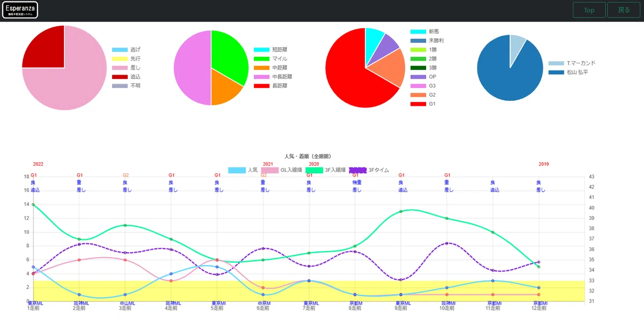Image resolution: width=644 pixels, height=316 pixels.
Task: Click the 6走前 axis label
Action: tap(263, 308)
